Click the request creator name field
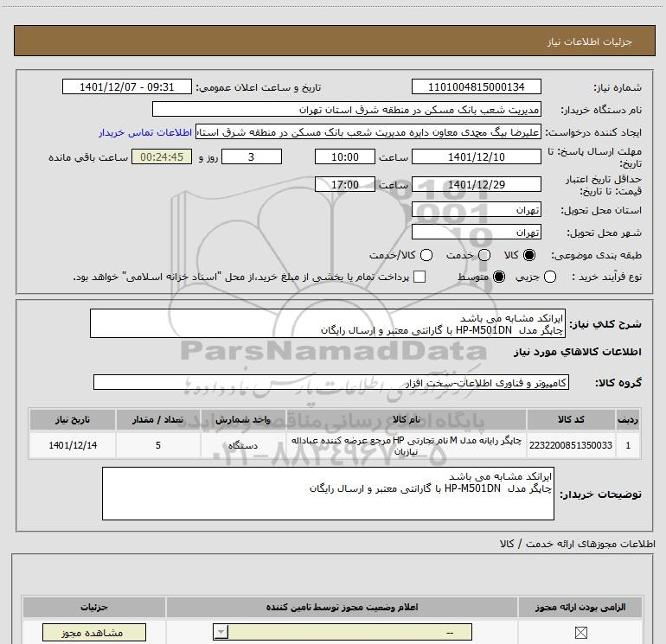 click(368, 132)
